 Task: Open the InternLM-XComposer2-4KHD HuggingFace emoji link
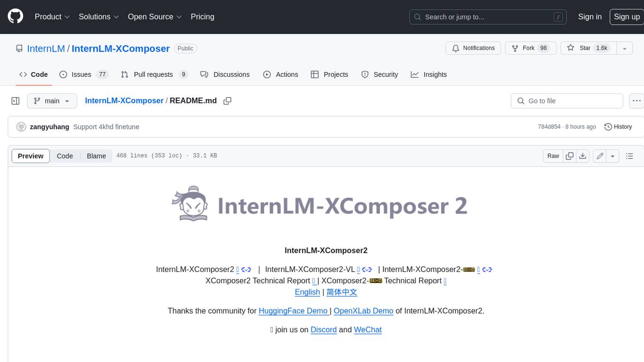(x=478, y=270)
